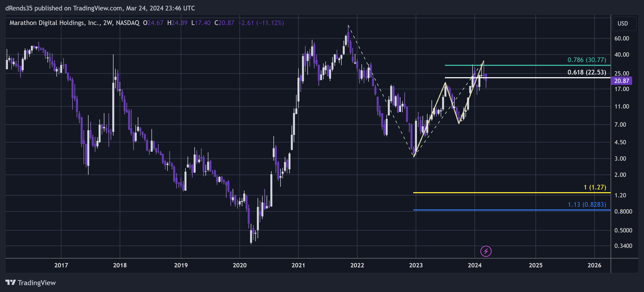Click the 2.00 price scale label

[x=620, y=175]
